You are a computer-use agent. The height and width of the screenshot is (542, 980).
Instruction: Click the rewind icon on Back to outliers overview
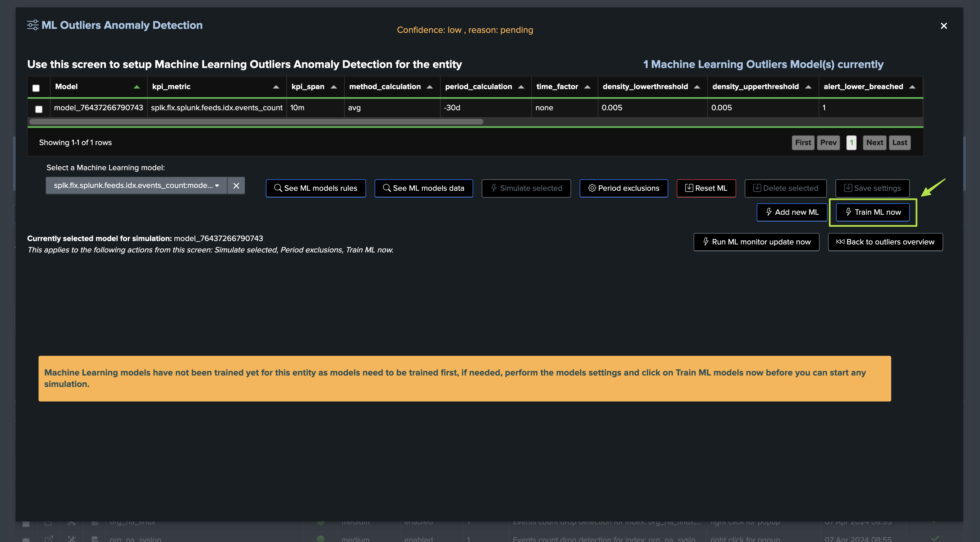pos(840,242)
